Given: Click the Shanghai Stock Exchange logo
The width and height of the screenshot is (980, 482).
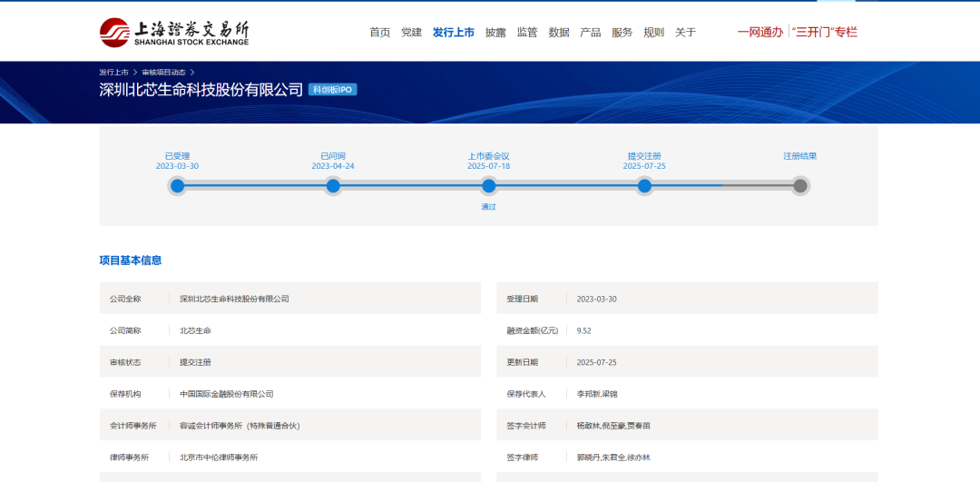Looking at the screenshot, I should [x=173, y=32].
